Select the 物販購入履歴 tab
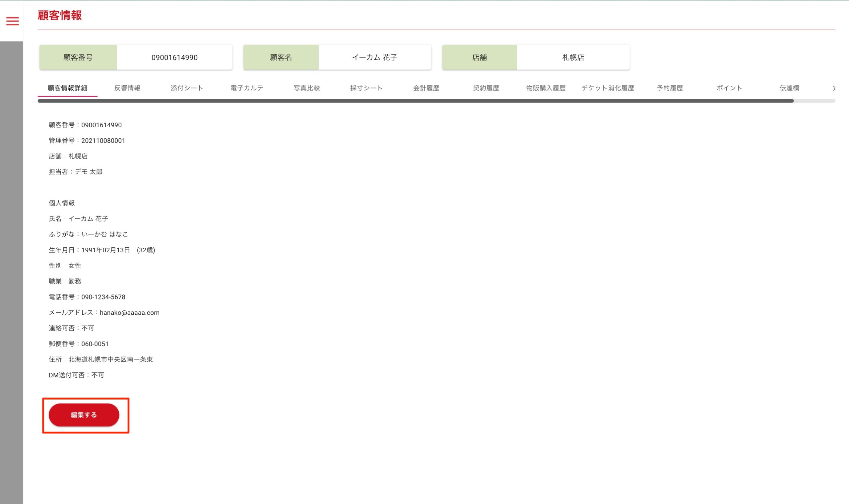849x504 pixels. point(546,88)
